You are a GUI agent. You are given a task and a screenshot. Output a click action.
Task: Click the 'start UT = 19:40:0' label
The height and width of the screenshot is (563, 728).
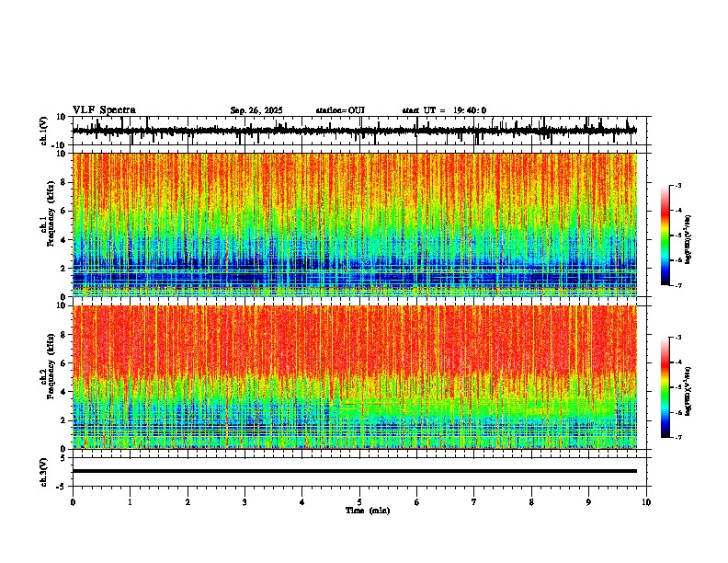coord(444,110)
